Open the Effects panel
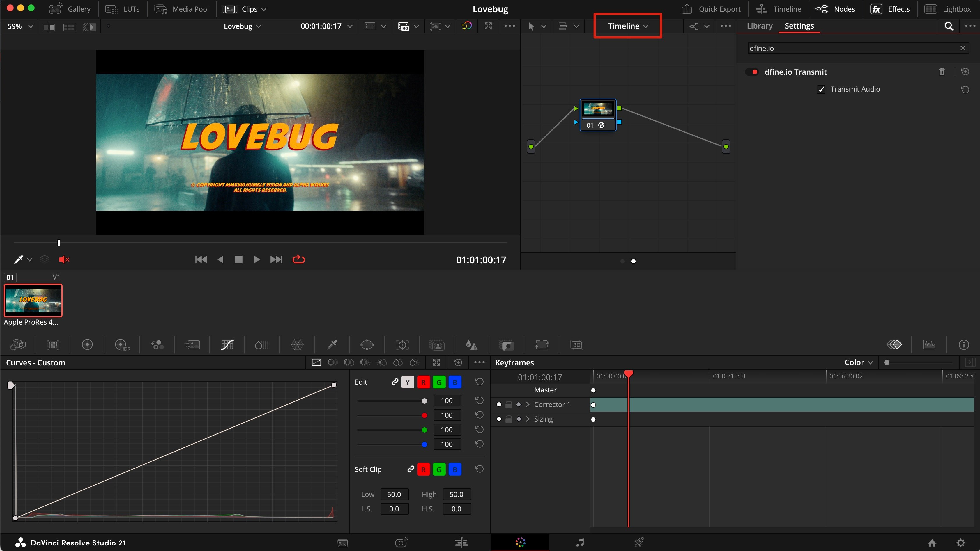The height and width of the screenshot is (551, 980). 890,9
